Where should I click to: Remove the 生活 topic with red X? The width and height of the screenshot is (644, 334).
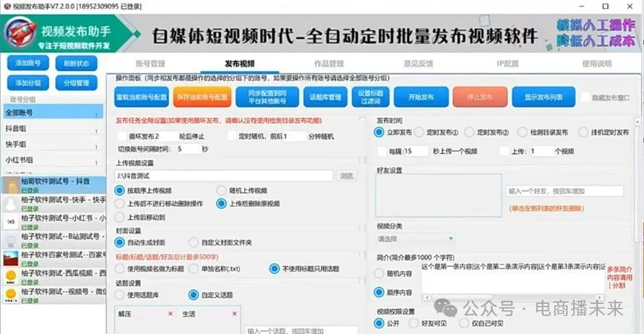(235, 313)
